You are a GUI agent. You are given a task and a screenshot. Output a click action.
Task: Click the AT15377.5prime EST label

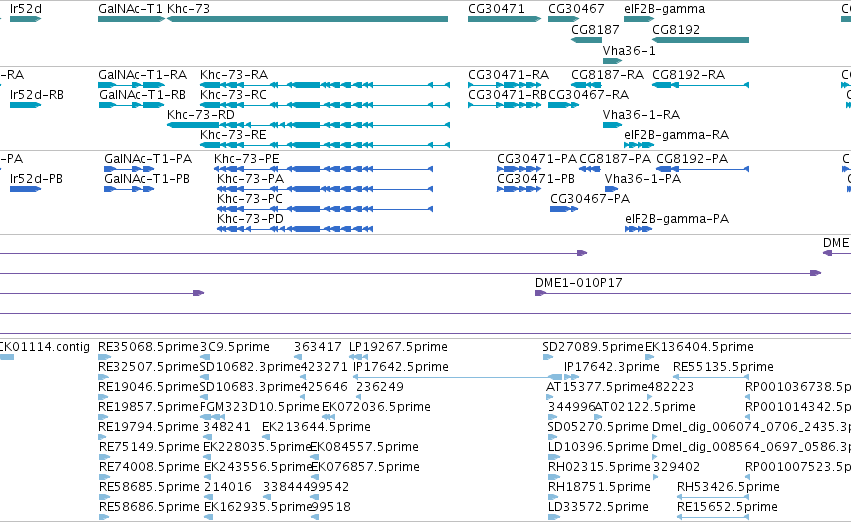596,387
